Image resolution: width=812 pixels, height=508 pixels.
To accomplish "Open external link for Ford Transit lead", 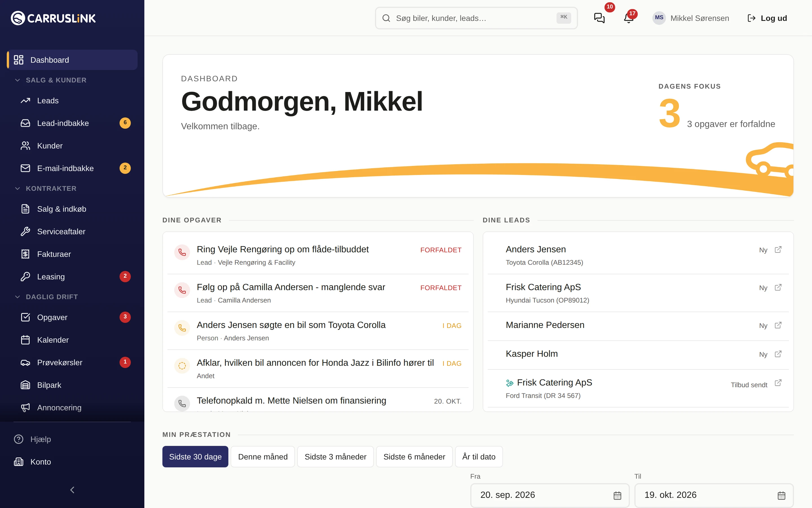I will (x=778, y=383).
